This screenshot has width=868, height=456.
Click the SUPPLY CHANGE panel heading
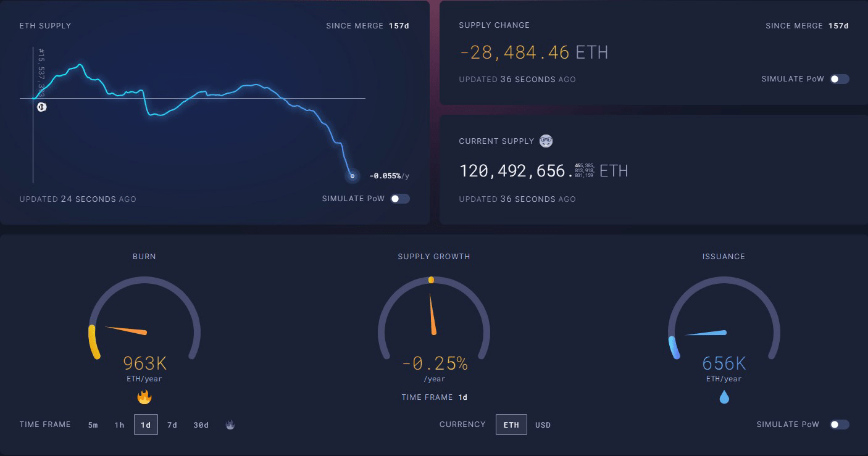tap(494, 25)
